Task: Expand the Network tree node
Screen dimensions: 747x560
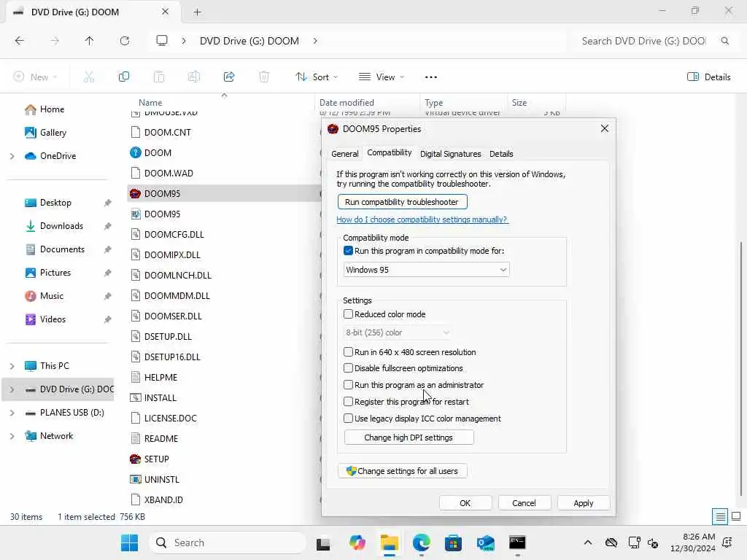Action: click(x=12, y=436)
